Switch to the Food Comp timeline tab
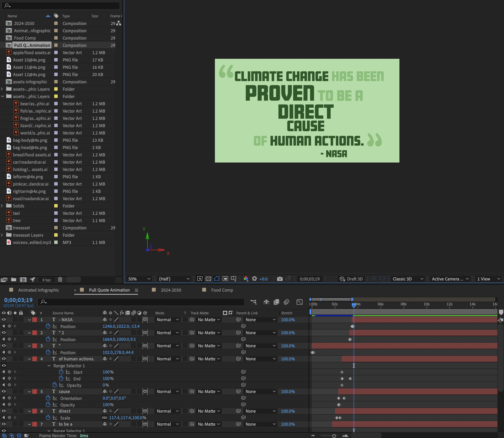The width and height of the screenshot is (504, 438). [x=222, y=290]
